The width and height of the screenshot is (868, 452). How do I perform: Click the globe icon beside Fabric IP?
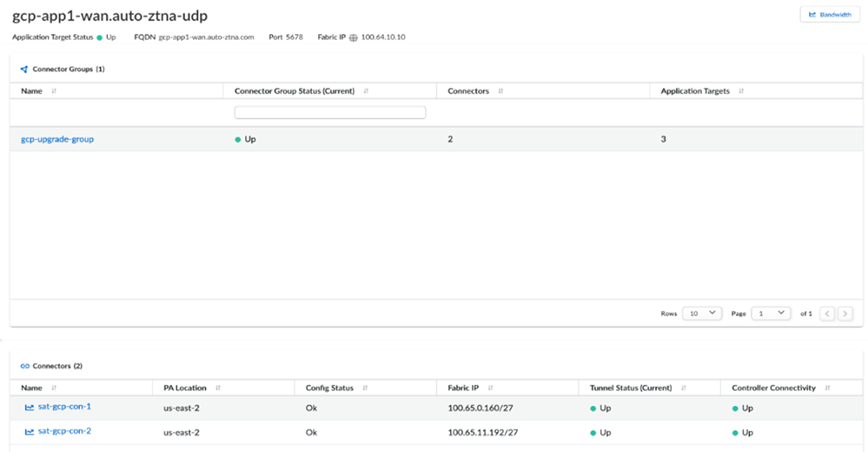point(354,37)
